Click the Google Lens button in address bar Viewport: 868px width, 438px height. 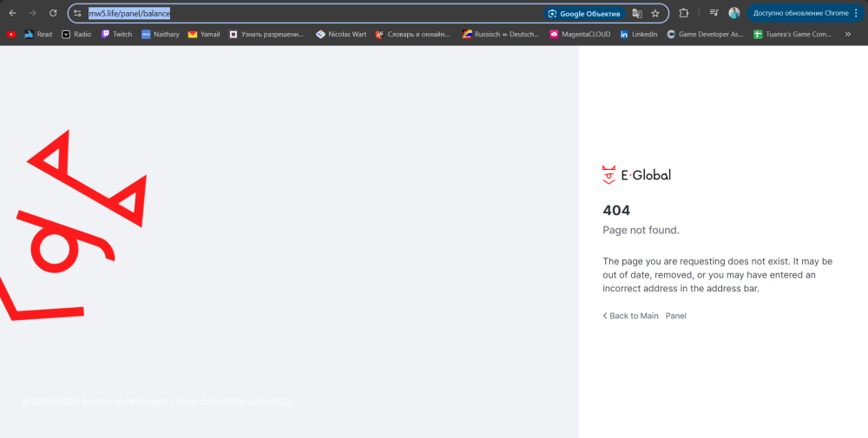[585, 13]
